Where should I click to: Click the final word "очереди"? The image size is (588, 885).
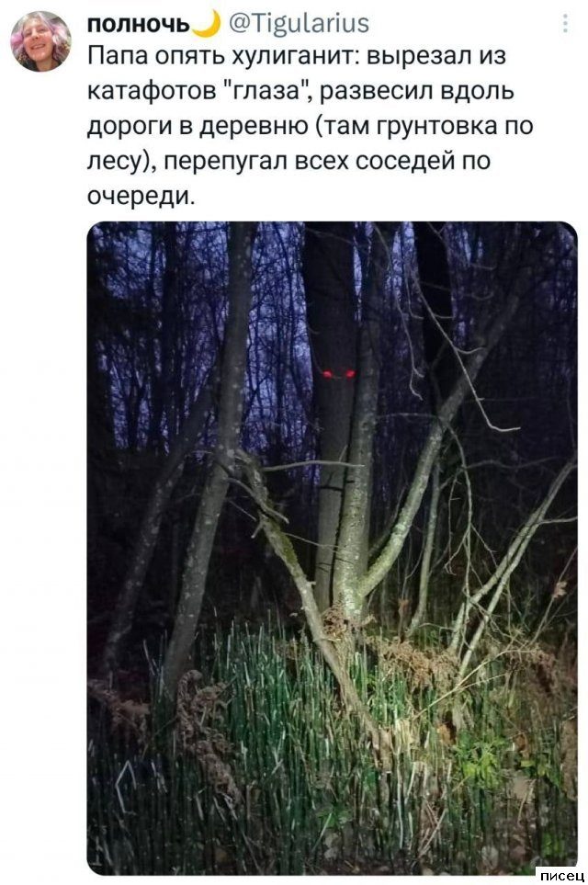(141, 197)
